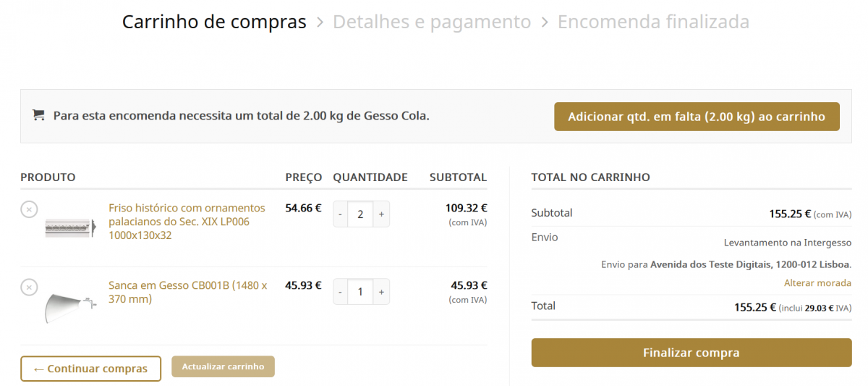Focus the Sanca em Gesso quantity field
Image resolution: width=868 pixels, height=386 pixels.
point(361,292)
